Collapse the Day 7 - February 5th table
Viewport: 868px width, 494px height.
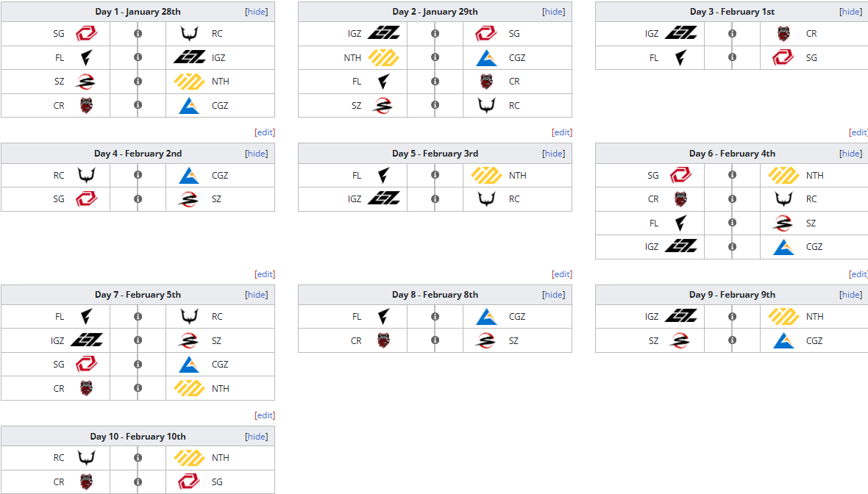click(x=256, y=294)
